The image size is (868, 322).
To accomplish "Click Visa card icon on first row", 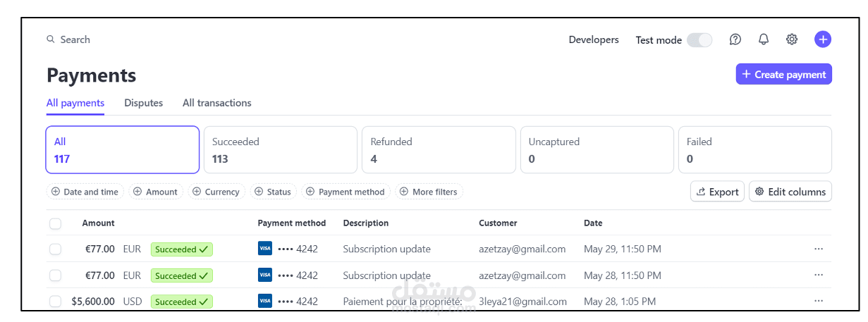I will [x=265, y=249].
